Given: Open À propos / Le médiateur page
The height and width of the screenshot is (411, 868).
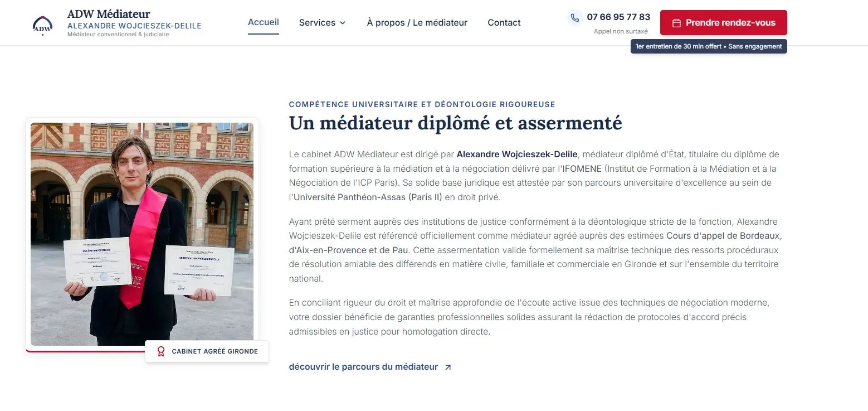Looking at the screenshot, I should point(417,22).
